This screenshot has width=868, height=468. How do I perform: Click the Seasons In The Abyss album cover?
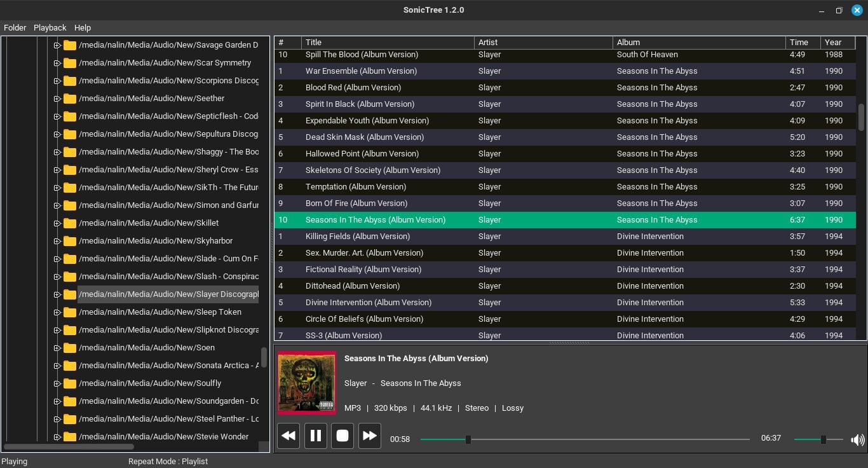[x=307, y=383]
